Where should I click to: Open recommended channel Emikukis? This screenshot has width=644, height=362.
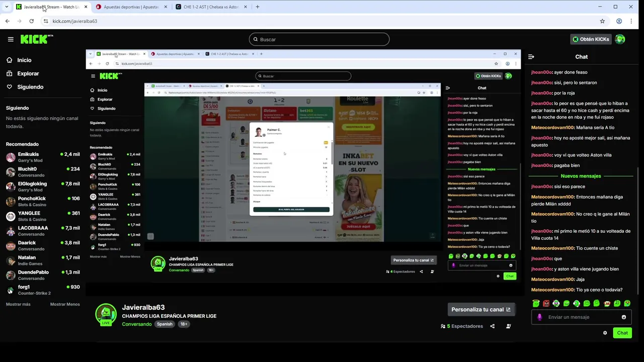click(x=43, y=157)
